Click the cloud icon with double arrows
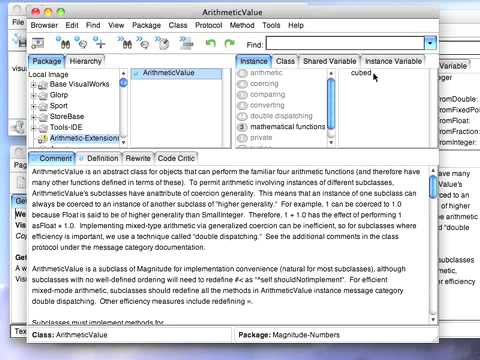480x360 pixels. [x=143, y=43]
